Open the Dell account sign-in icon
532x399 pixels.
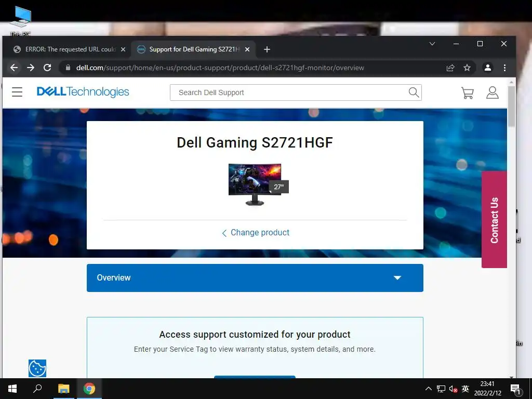click(x=492, y=92)
